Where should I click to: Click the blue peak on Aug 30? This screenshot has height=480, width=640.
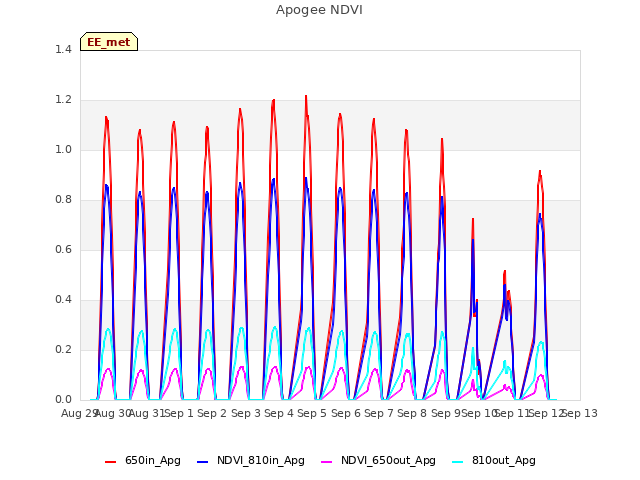point(106,185)
